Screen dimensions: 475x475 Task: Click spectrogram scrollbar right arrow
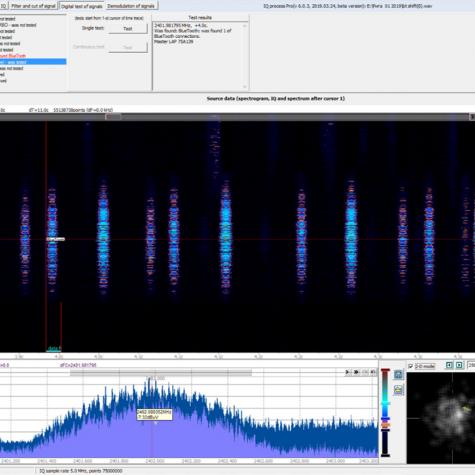point(472,117)
